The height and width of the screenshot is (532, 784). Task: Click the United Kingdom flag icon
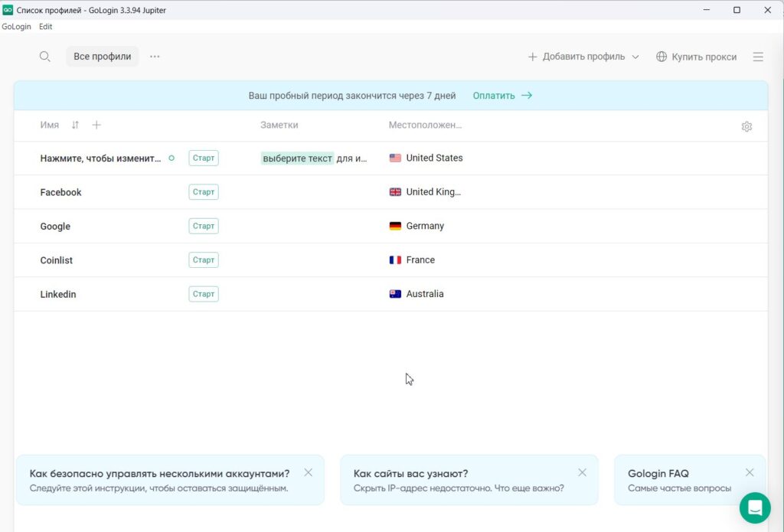[395, 192]
